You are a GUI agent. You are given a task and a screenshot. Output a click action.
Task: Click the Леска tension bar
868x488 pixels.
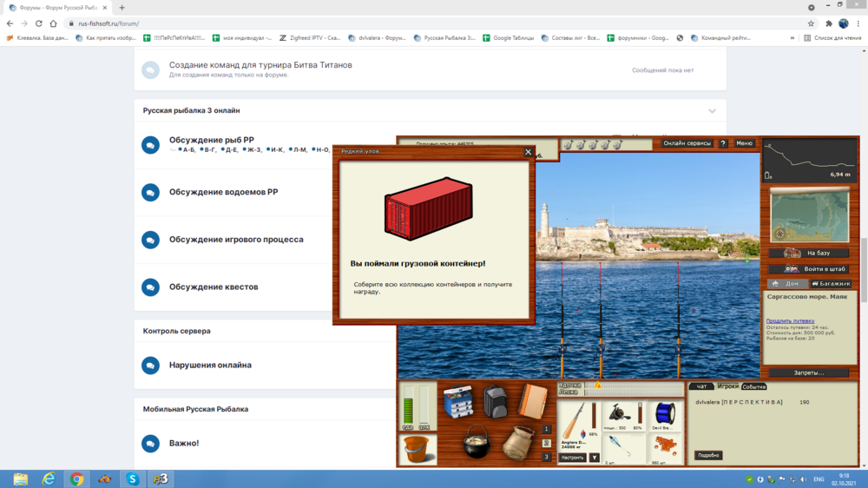coord(634,392)
